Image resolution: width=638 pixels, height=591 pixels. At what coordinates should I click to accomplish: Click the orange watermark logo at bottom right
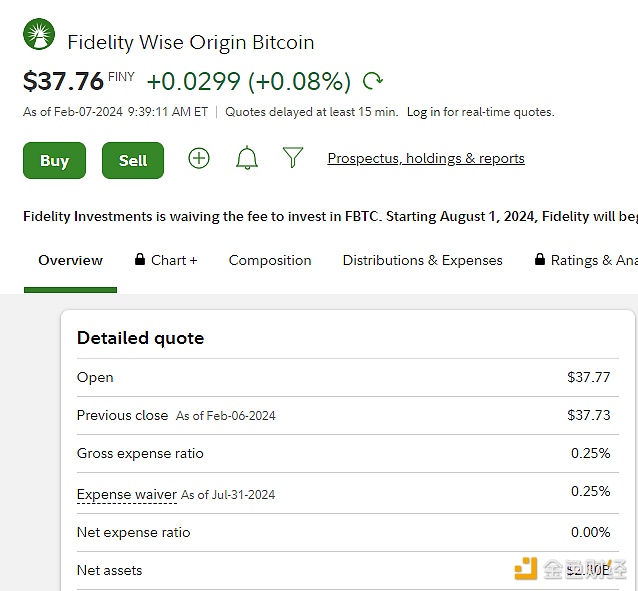pos(526,569)
